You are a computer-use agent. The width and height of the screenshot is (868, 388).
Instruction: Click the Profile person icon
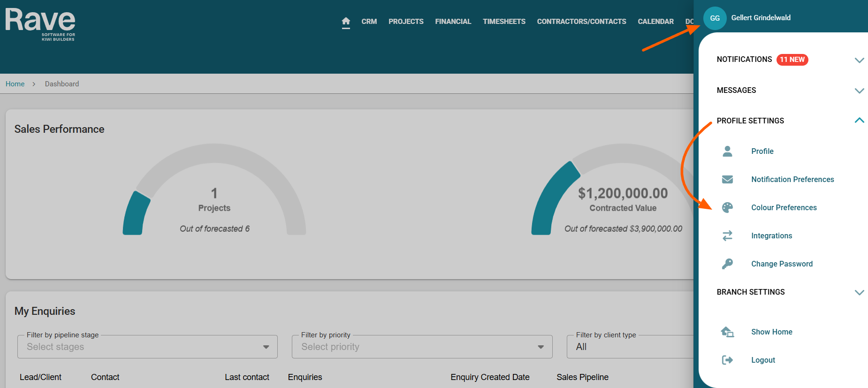(x=727, y=151)
